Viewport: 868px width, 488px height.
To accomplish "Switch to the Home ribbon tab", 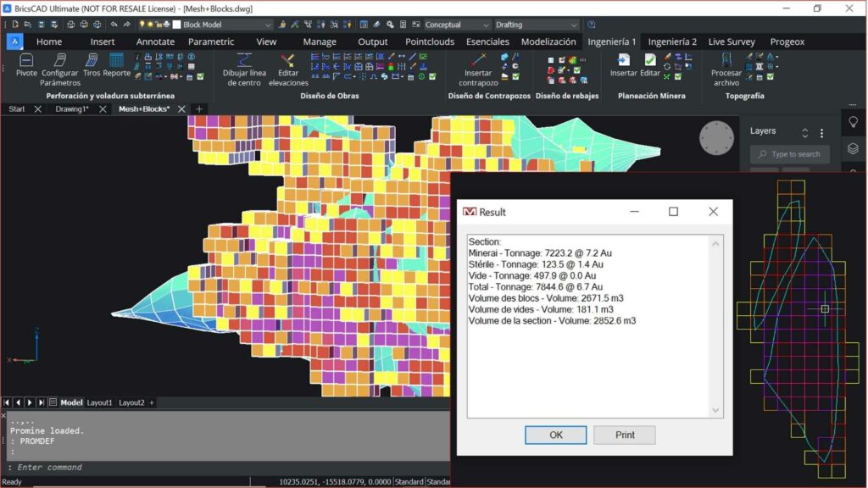I will (x=49, y=42).
